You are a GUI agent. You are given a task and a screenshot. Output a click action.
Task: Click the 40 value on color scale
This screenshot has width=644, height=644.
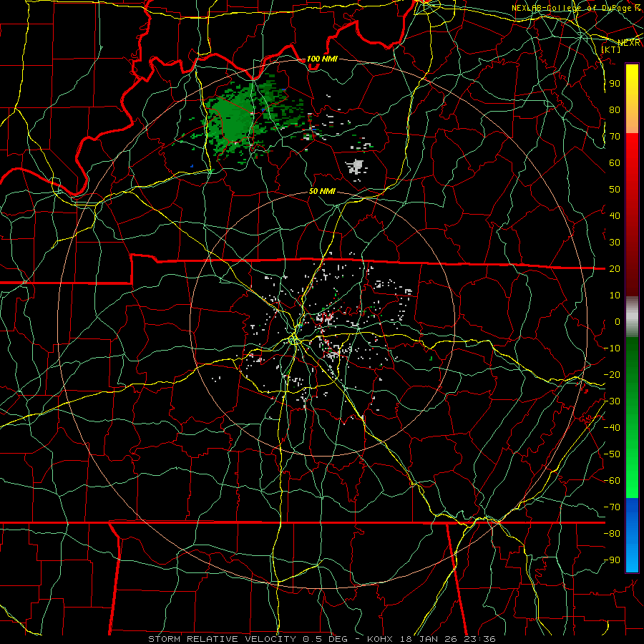pyautogui.click(x=615, y=215)
